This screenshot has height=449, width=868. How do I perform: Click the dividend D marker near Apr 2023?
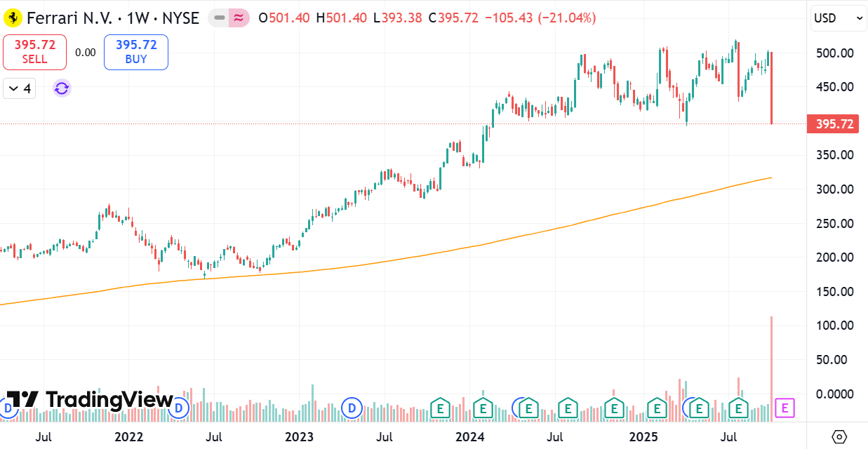tap(352, 407)
